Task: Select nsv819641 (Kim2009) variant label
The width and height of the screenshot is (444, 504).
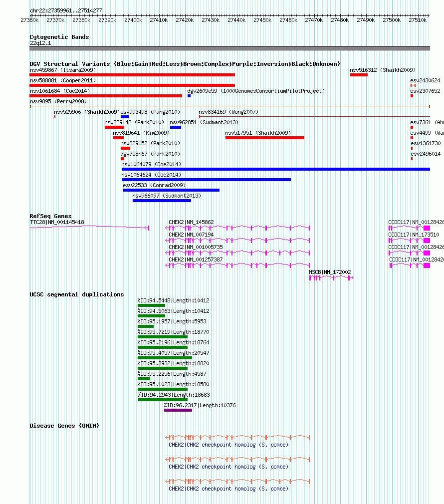Action: pos(141,133)
